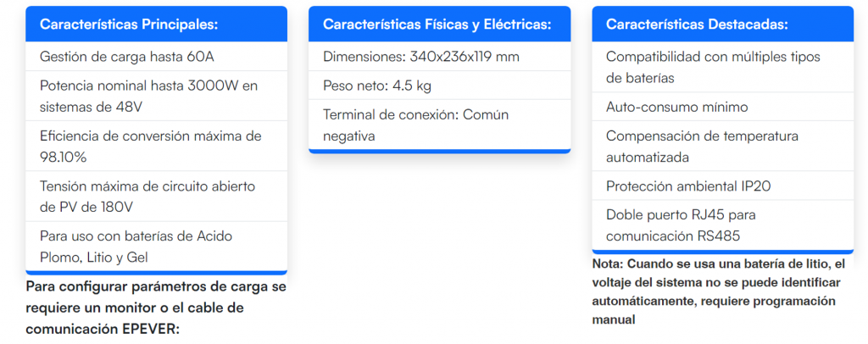This screenshot has height=344, width=868.
Task: Click the word 'EPEVER' in the bold text
Action: [147, 329]
